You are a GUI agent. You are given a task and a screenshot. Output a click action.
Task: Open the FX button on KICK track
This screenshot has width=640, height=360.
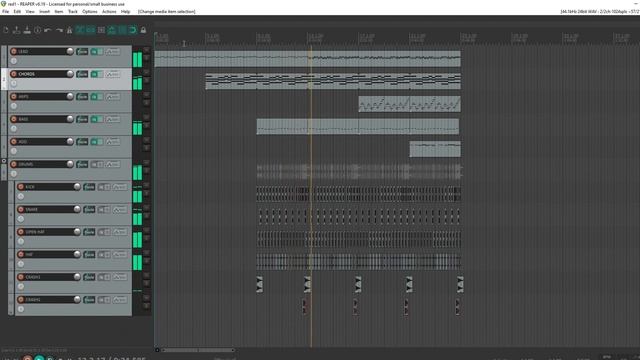(89, 187)
